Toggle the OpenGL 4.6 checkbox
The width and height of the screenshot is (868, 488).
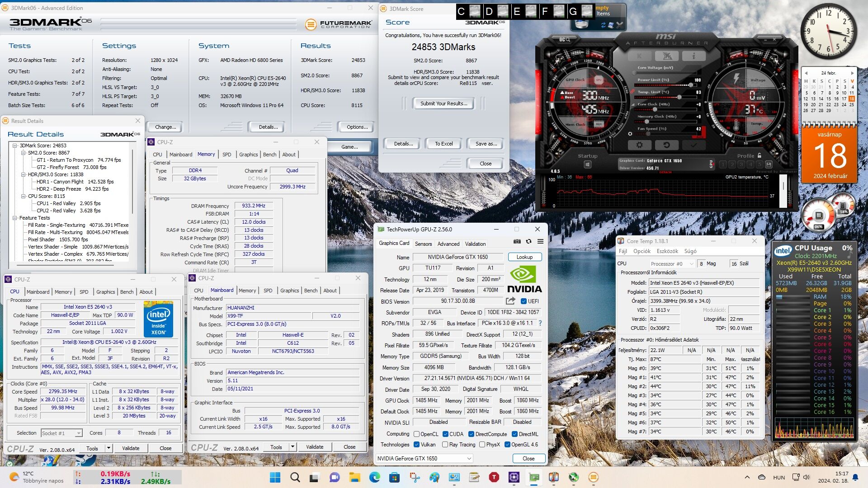pos(507,445)
